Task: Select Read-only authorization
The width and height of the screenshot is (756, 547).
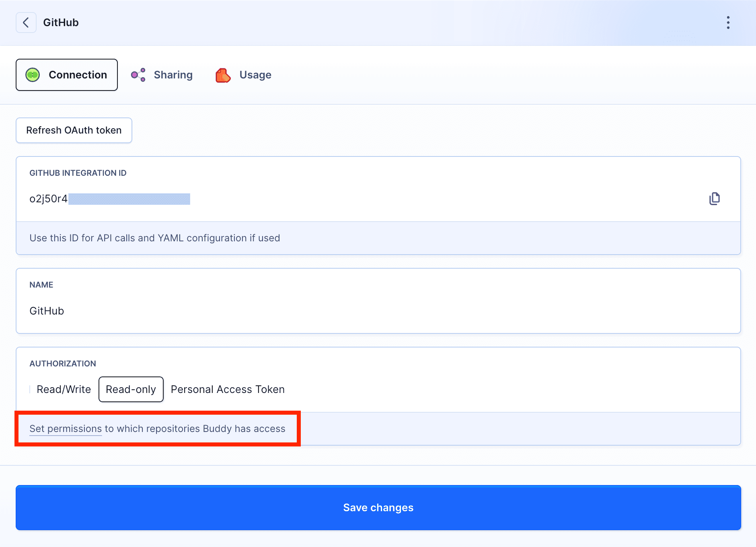Action: tap(131, 389)
